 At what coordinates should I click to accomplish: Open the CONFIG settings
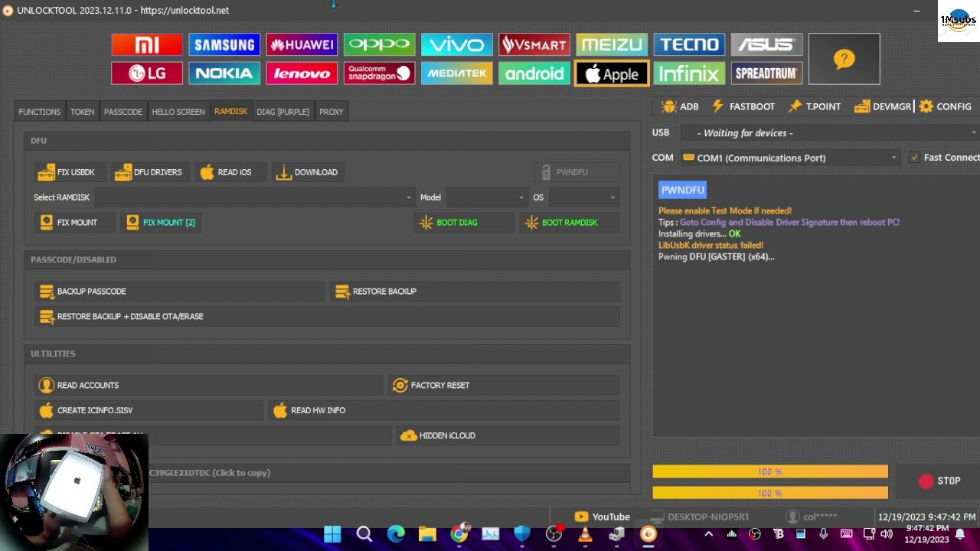(x=945, y=106)
